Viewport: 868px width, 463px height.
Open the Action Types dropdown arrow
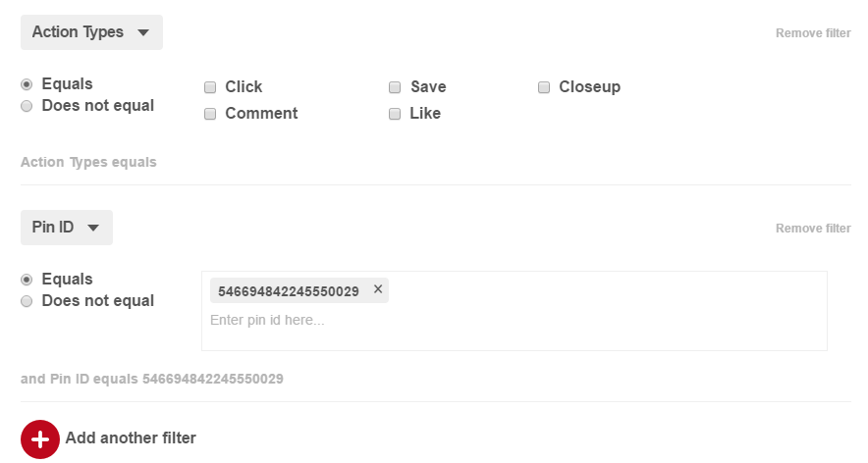[143, 32]
